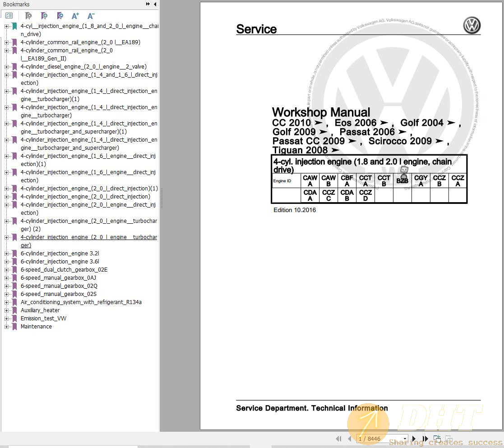Click bookmark icon of 6-speed_manual_gearbox_0AJ
This screenshot has height=448, width=504.
point(14,277)
